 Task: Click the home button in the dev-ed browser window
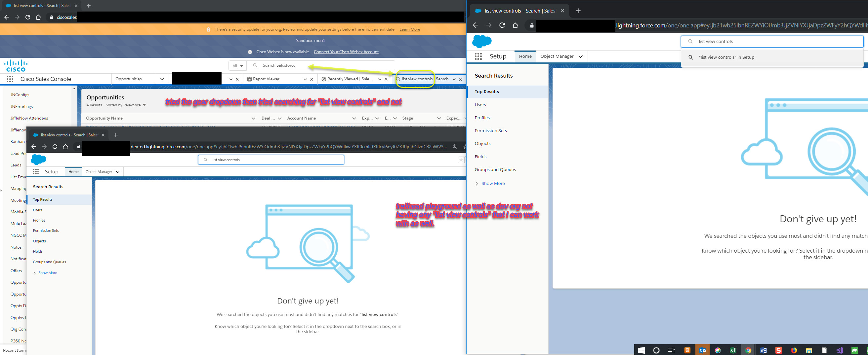point(65,147)
